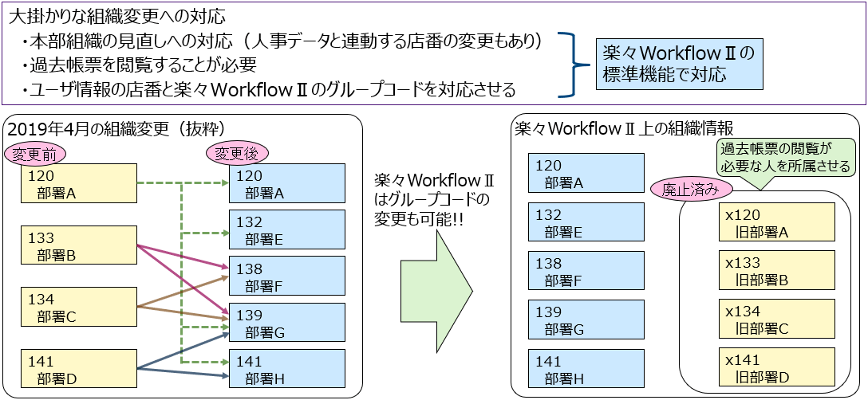Click the title 2019年4月の組織変更(抜粋)
868x400 pixels.
(x=116, y=128)
